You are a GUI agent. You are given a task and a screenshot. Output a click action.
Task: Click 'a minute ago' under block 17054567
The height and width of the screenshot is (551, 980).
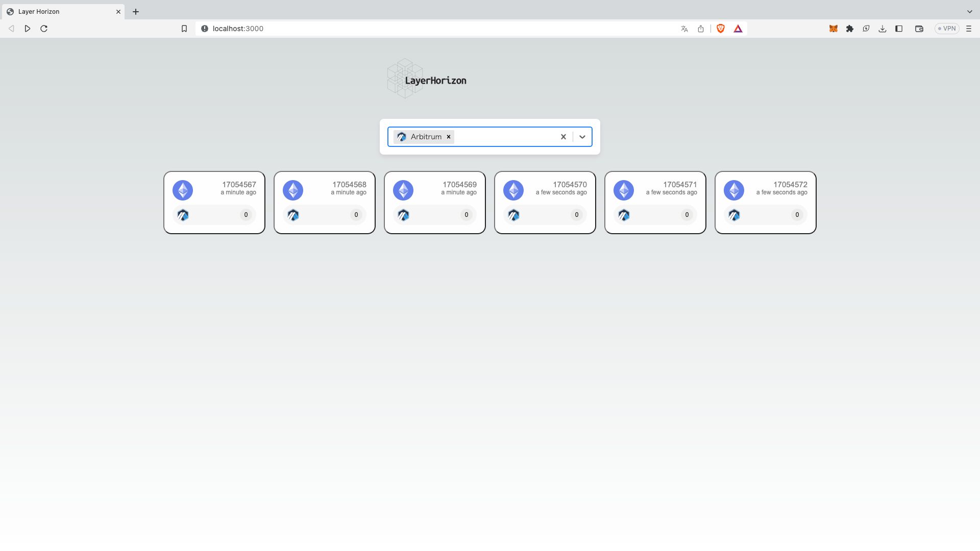point(238,192)
